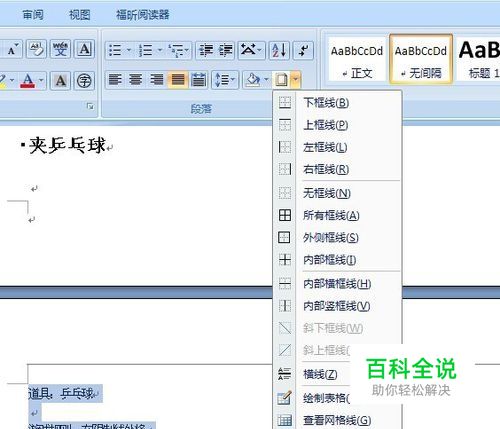Toggle show paragraph marks icon
Viewport: 500px width, 429px height.
point(303,50)
